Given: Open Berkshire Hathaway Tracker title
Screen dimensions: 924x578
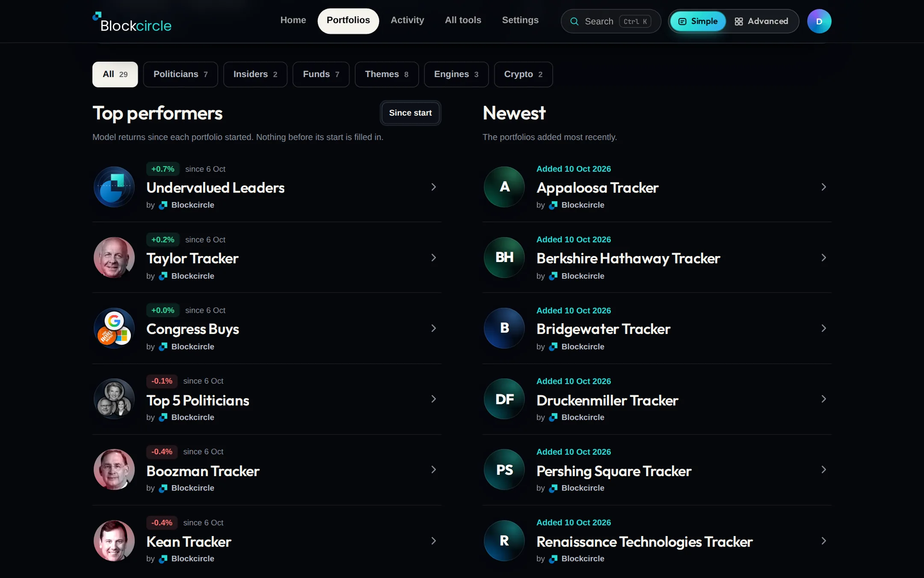Looking at the screenshot, I should tap(628, 259).
